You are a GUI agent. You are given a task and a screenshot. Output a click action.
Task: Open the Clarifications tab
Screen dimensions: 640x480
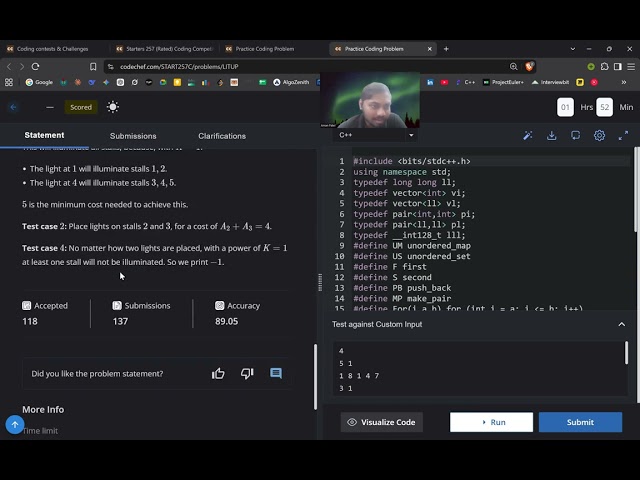point(222,136)
